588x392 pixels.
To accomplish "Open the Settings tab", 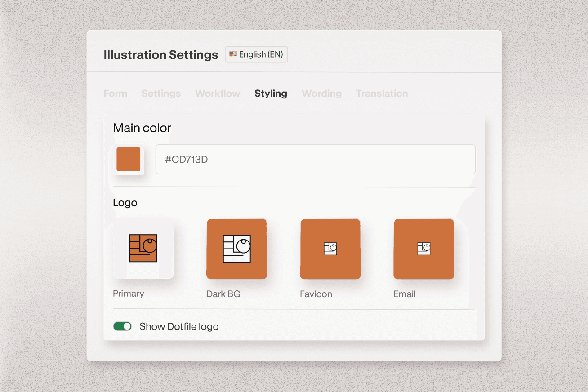I will (161, 94).
